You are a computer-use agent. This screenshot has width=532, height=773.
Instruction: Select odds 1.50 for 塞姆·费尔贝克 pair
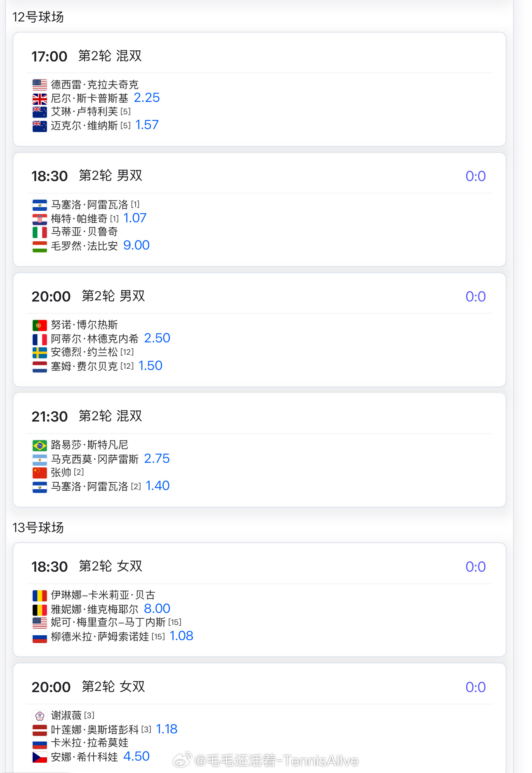[x=150, y=366]
